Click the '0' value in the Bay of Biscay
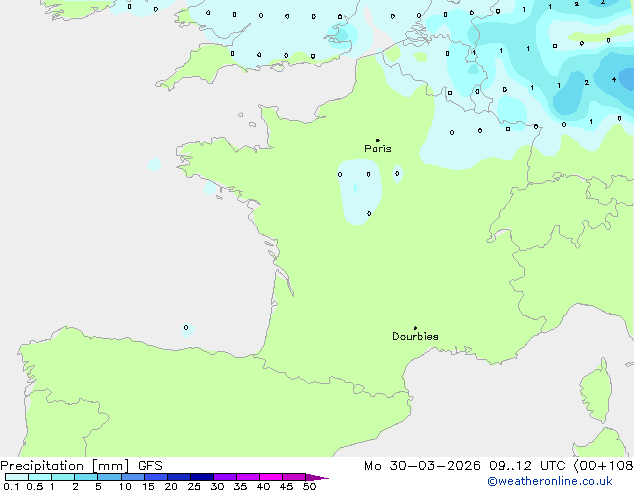 click(x=186, y=327)
